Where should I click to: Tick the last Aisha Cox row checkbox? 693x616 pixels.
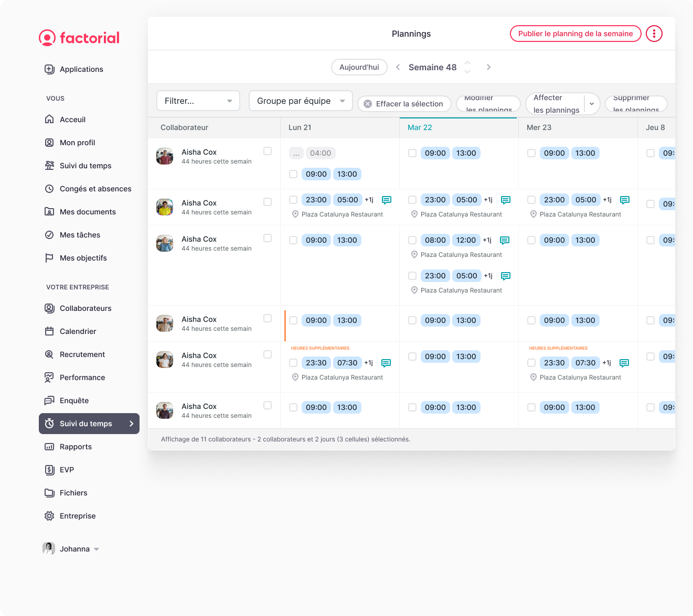(268, 405)
